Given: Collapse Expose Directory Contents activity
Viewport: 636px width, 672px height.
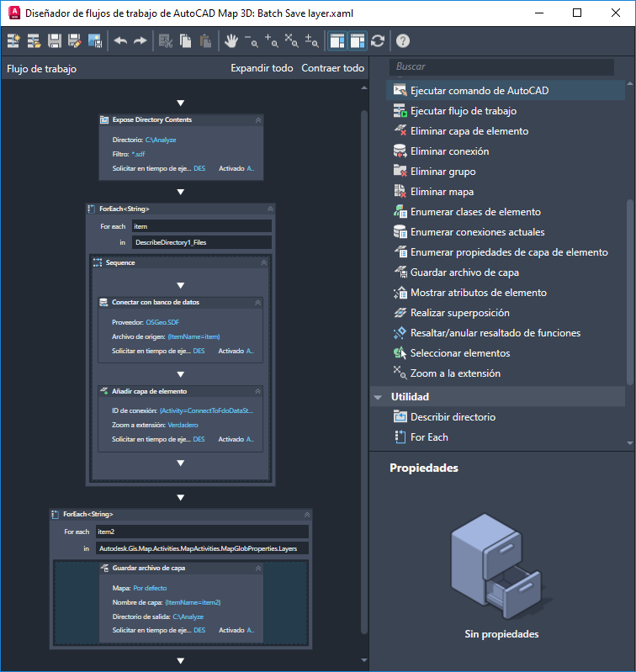Looking at the screenshot, I should (258, 120).
